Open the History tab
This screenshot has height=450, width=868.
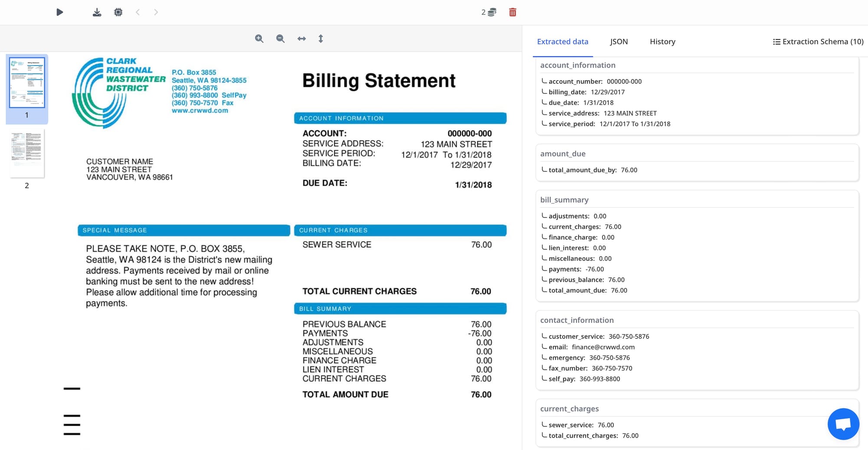(662, 42)
